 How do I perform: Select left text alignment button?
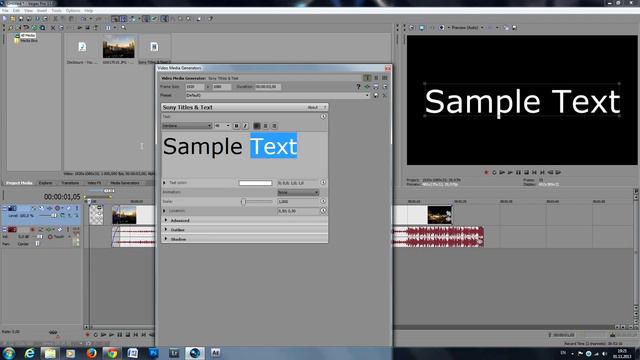[257, 126]
